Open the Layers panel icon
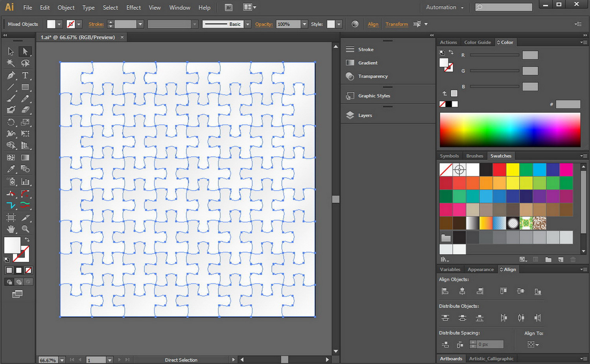The height and width of the screenshot is (364, 590). 350,115
